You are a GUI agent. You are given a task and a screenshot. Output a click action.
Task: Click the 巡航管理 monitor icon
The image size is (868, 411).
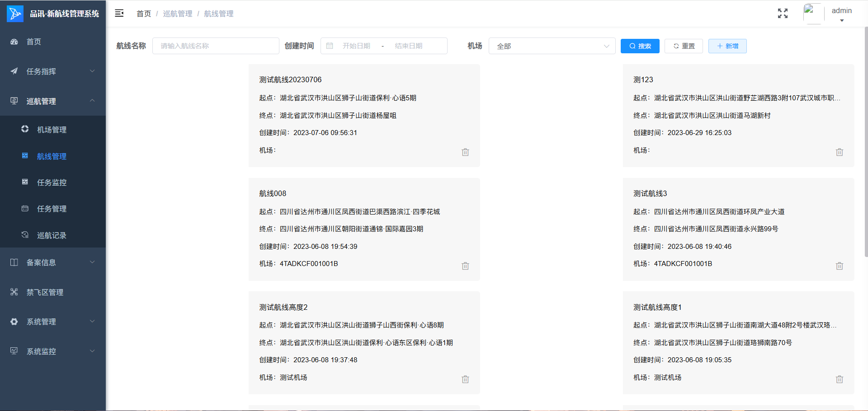(x=14, y=101)
